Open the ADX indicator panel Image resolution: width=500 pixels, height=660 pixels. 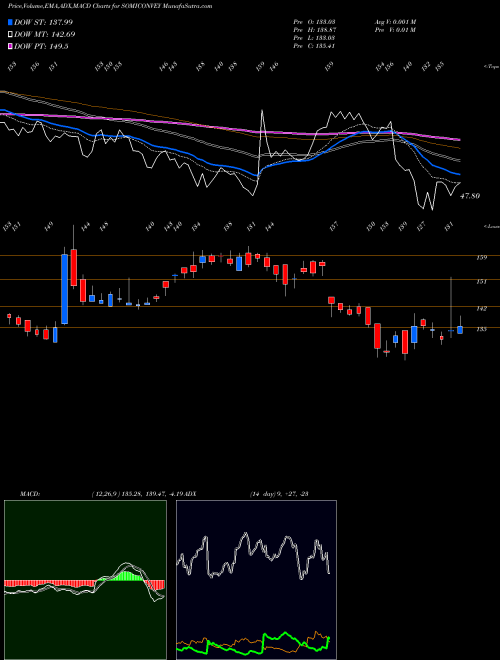point(256,580)
